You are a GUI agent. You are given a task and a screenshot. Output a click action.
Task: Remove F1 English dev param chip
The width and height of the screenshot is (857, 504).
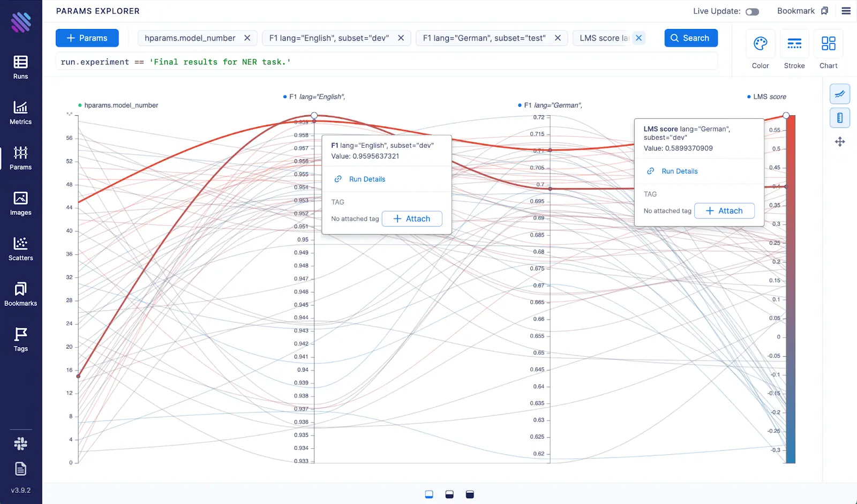(x=401, y=38)
